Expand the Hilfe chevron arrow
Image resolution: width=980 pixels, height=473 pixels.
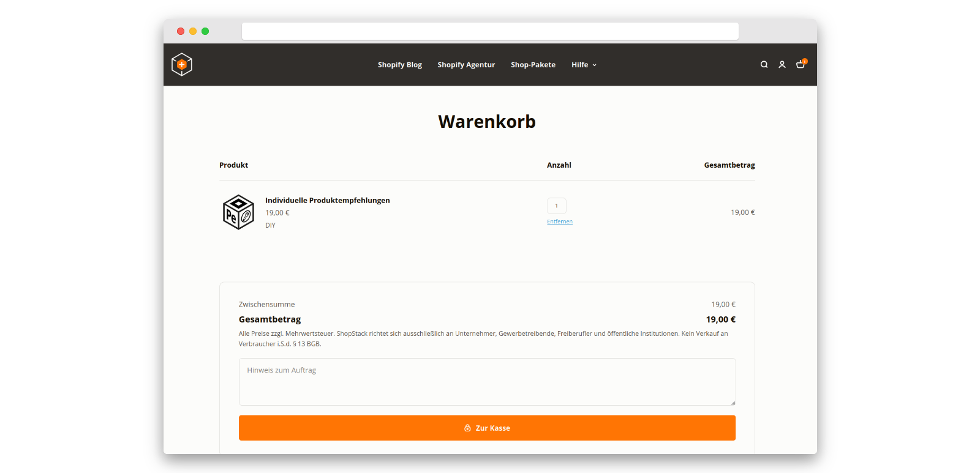tap(594, 65)
